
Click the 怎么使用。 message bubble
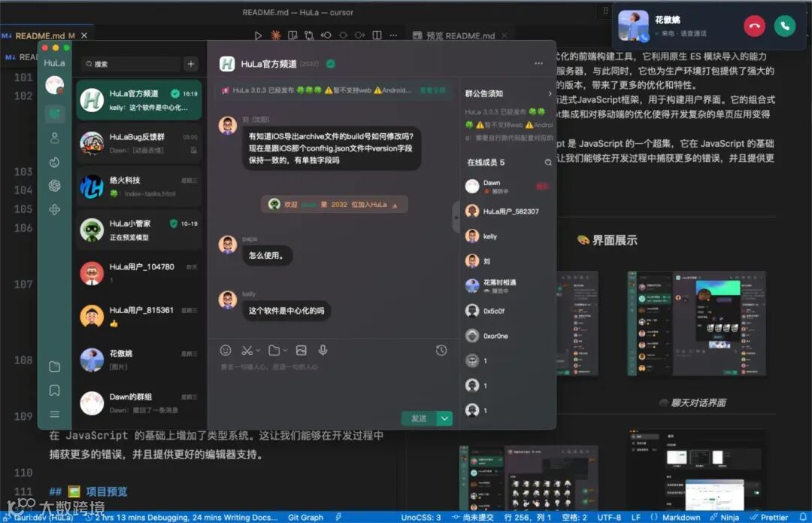tap(267, 256)
